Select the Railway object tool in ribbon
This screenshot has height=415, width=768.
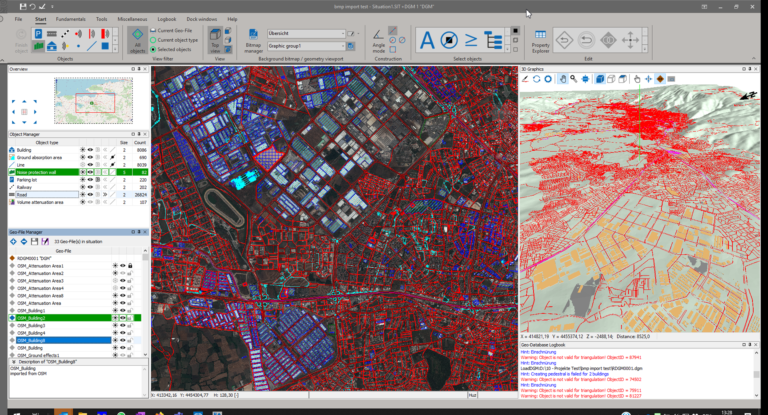pos(65,33)
